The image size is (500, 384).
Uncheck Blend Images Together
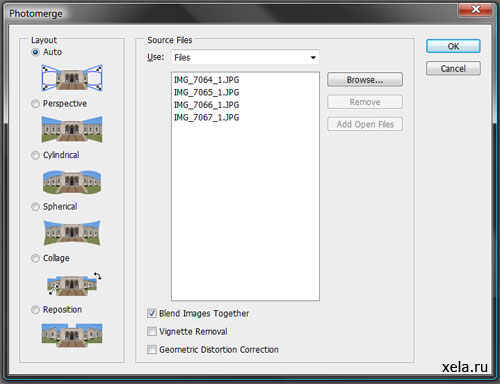[152, 313]
